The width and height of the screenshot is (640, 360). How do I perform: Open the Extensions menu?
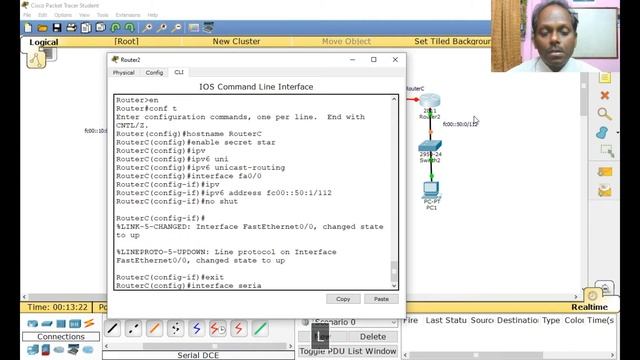[128, 15]
